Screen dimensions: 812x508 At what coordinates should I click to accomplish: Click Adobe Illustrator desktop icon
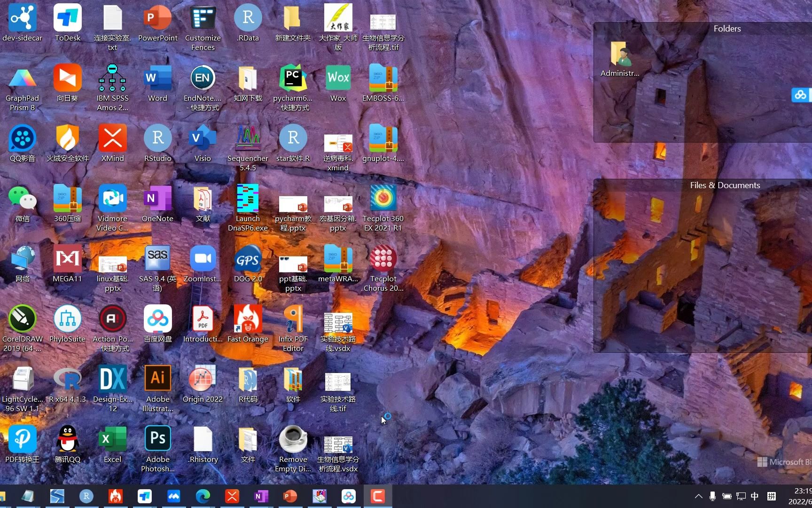[158, 389]
